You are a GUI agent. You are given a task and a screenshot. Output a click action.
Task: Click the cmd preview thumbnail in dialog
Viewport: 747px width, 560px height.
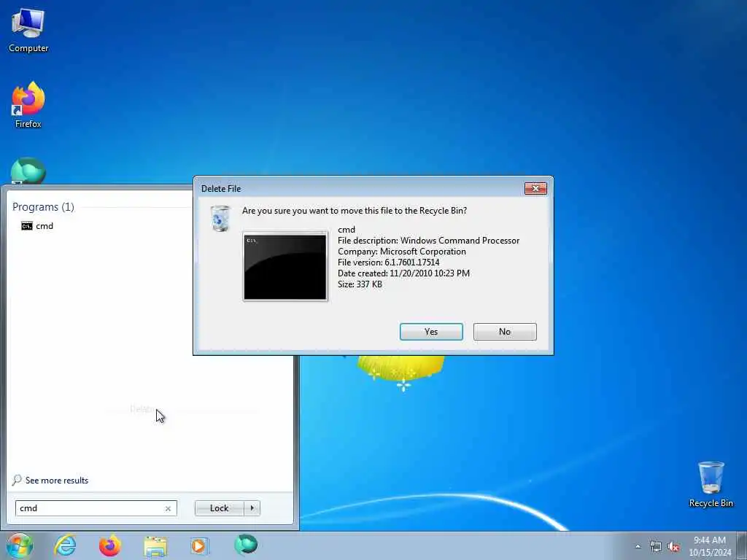[285, 267]
